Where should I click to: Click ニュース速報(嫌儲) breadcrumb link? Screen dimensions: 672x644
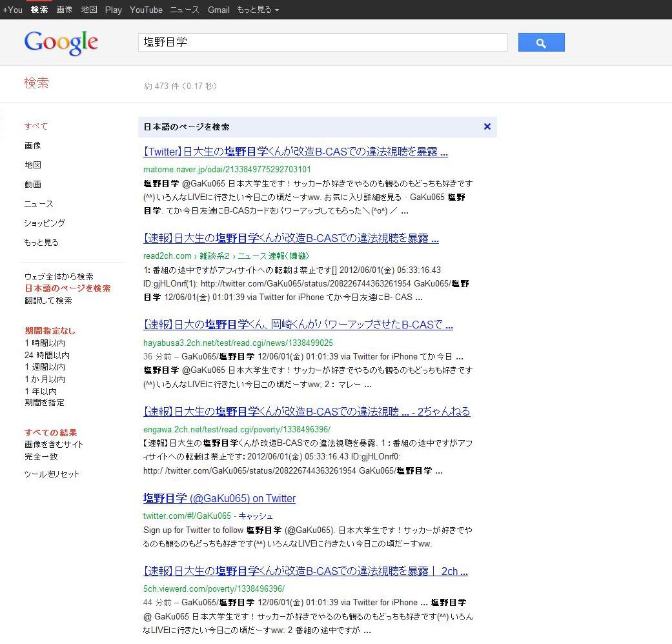point(273,256)
